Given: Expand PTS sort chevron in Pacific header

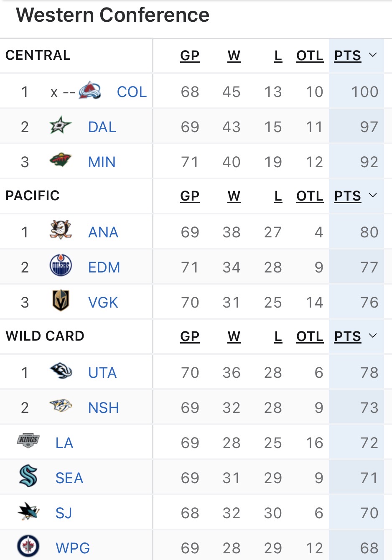Looking at the screenshot, I should (x=373, y=196).
